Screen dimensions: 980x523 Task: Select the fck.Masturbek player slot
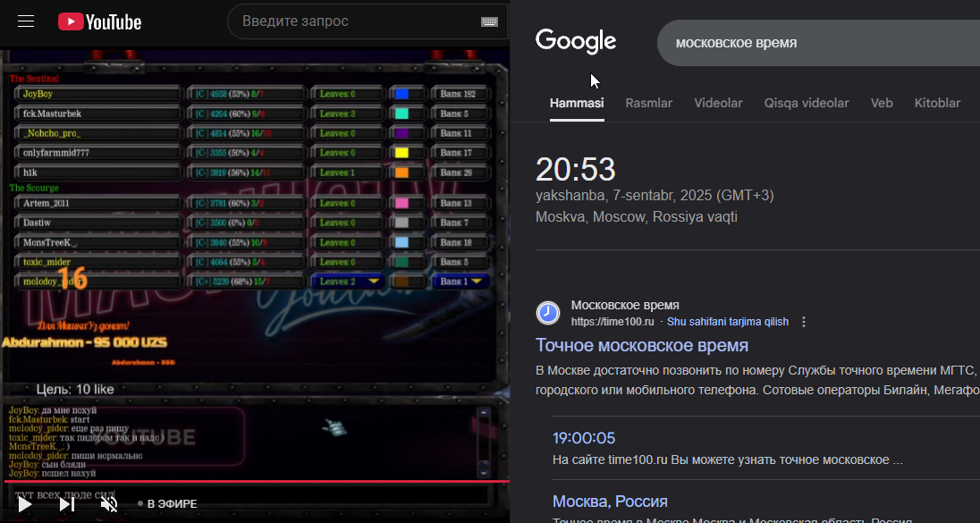click(98, 114)
